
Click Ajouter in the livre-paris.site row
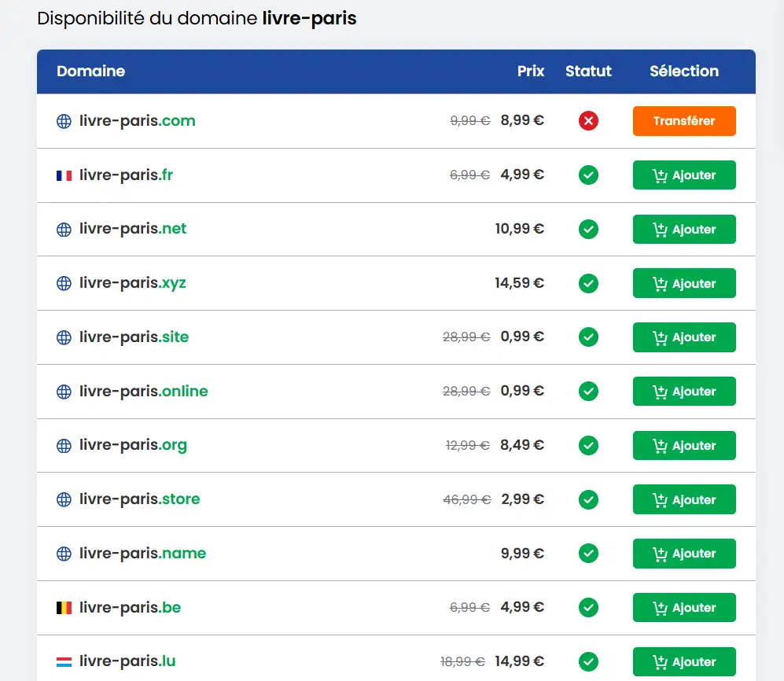684,337
